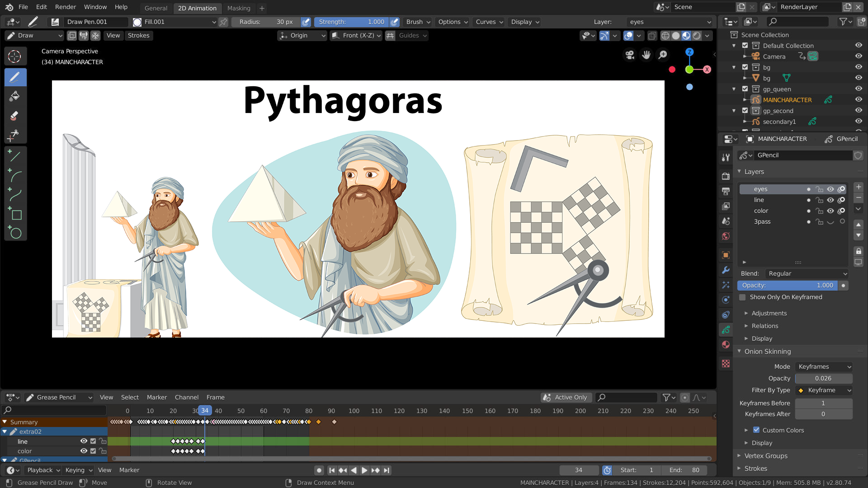Screen dimensions: 868x488
Task: Open the Material properties tab icon
Action: pos(726,345)
